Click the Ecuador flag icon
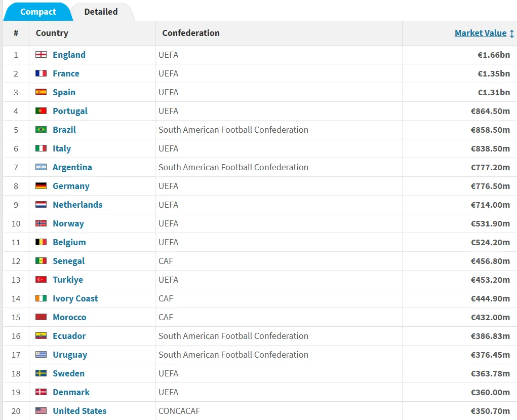This screenshot has height=420, width=517. 41,336
